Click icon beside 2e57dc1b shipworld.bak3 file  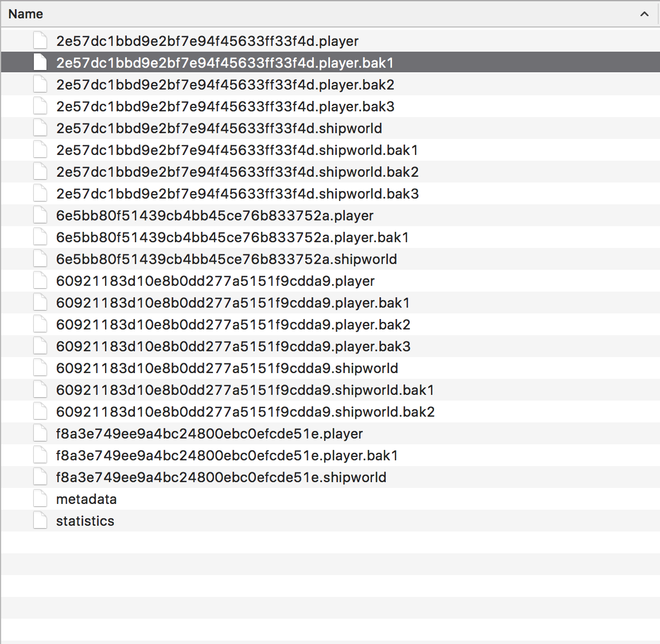[40, 193]
